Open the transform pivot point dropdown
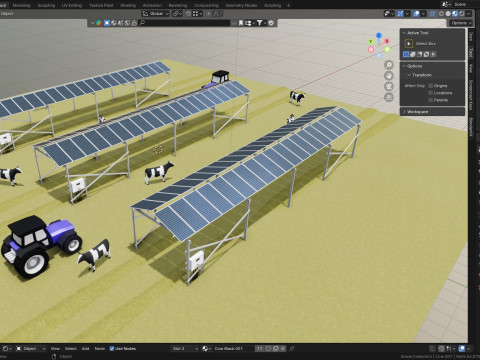Viewport: 480px width, 360px height. click(177, 14)
